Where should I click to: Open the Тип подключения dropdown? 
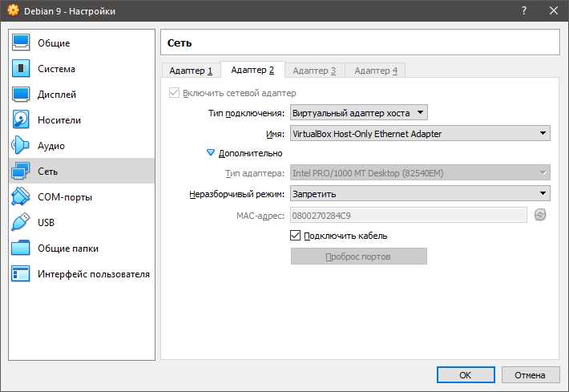coord(358,112)
